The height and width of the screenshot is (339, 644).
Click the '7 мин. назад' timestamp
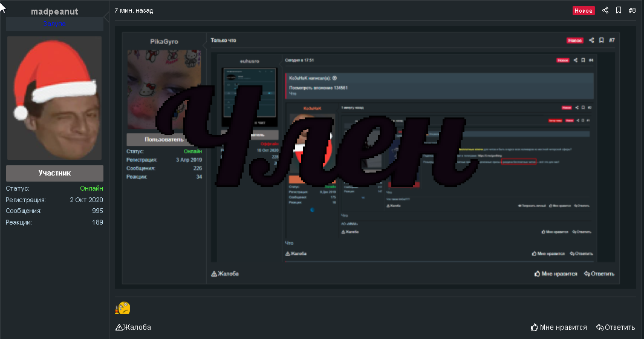[x=134, y=11]
